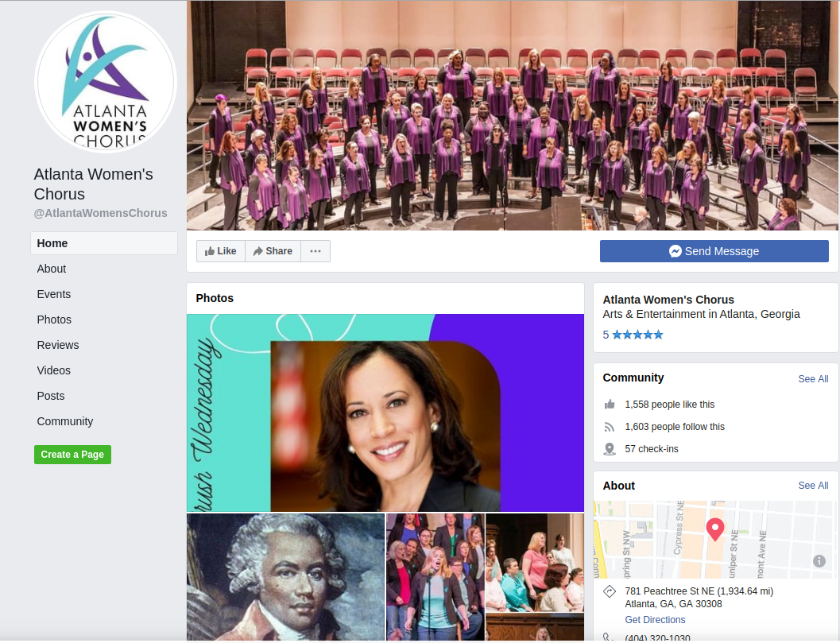Image resolution: width=840 pixels, height=643 pixels.
Task: Open the About tab in sidebar
Action: [52, 269]
